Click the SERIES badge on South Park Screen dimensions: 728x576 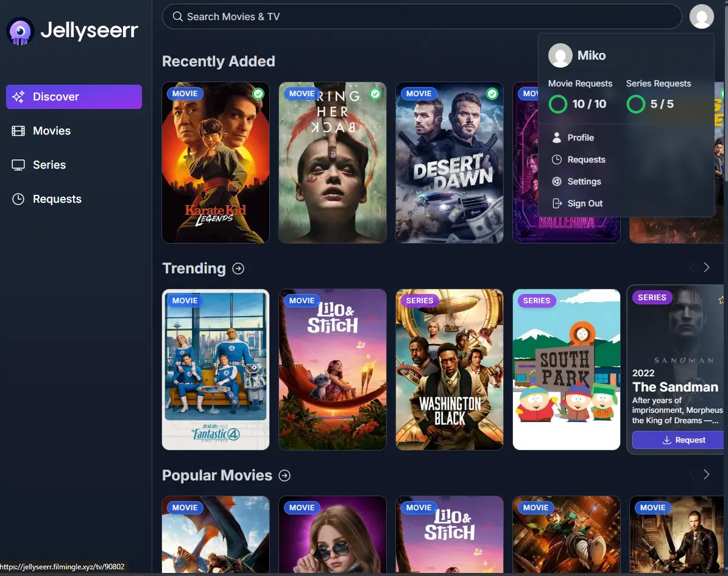537,301
